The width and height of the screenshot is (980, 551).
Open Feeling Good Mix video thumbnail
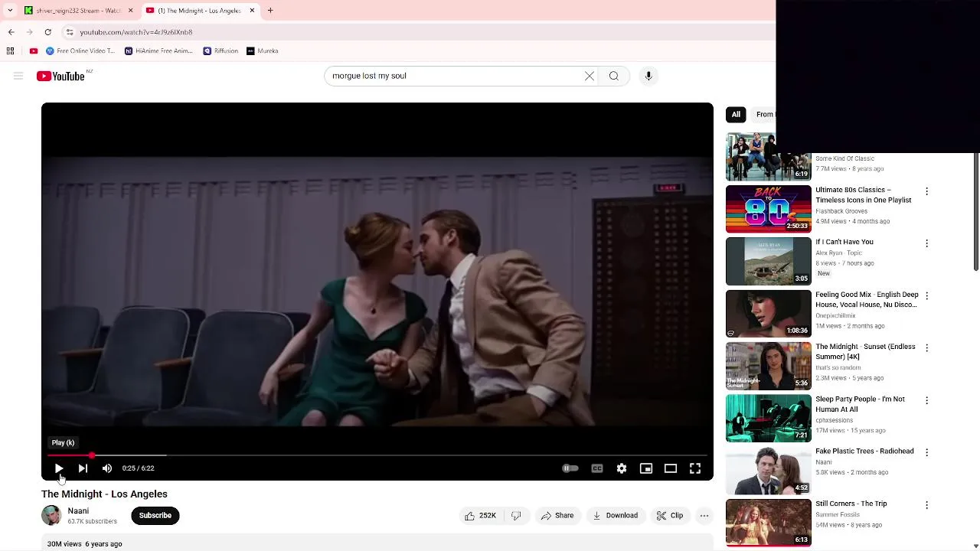pyautogui.click(x=768, y=314)
